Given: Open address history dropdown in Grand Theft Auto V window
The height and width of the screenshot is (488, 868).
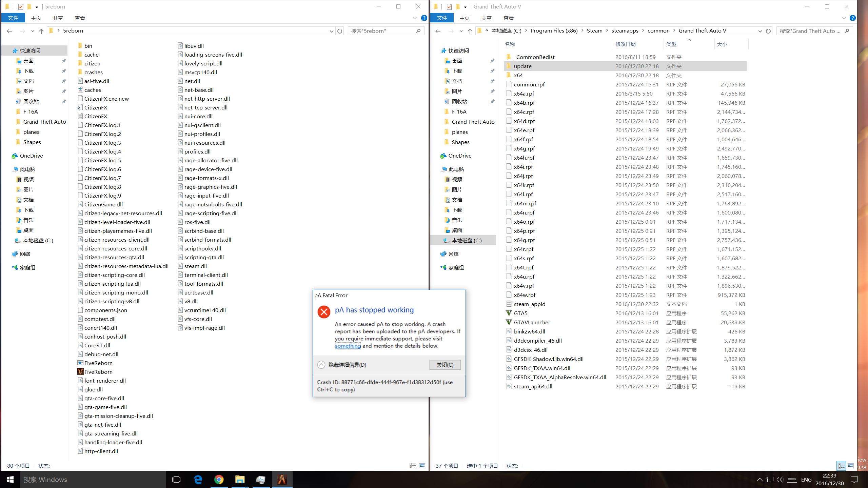Looking at the screenshot, I should pyautogui.click(x=760, y=31).
